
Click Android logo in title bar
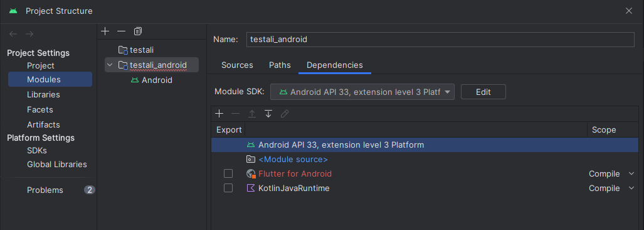(x=13, y=11)
